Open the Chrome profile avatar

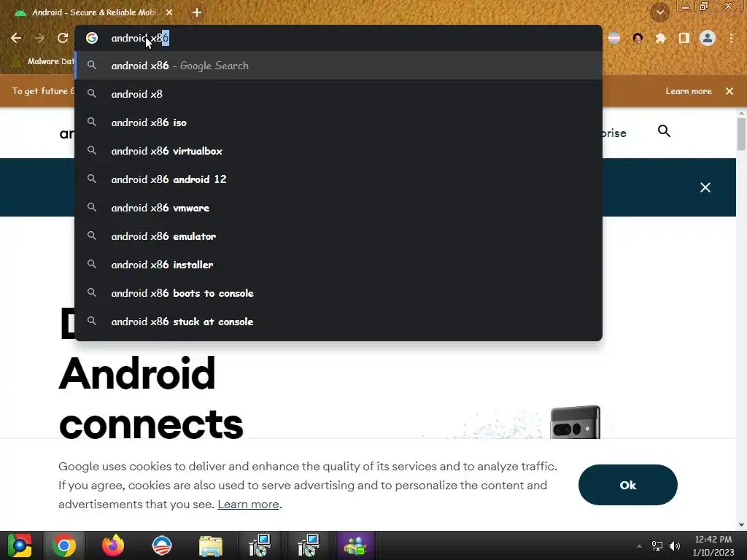[708, 38]
